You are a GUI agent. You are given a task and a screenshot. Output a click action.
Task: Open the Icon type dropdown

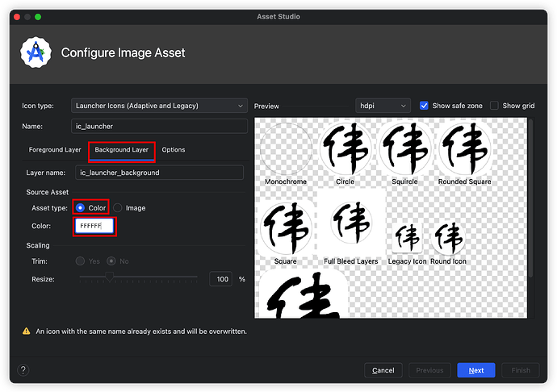(158, 106)
